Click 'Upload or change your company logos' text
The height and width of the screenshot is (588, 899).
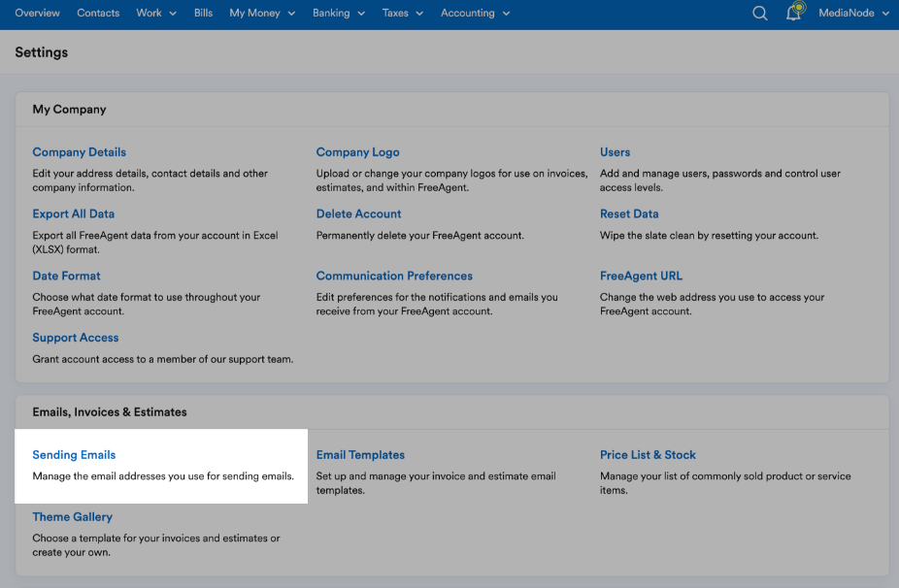coord(451,180)
